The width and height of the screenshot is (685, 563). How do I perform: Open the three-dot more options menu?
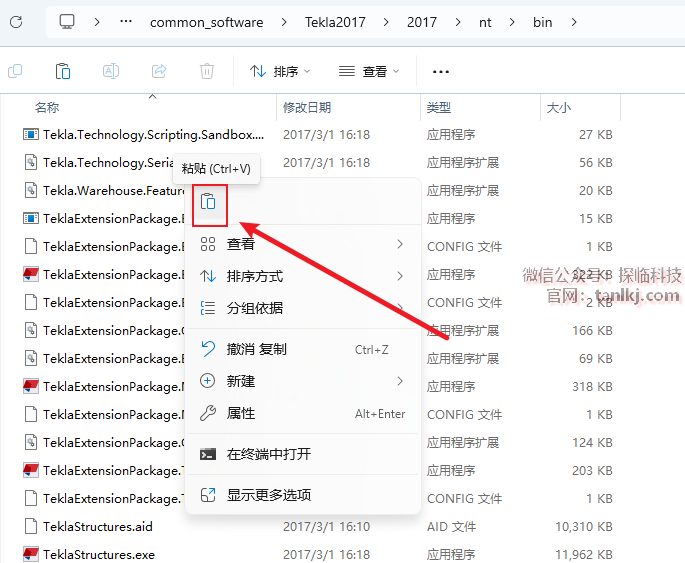(440, 71)
